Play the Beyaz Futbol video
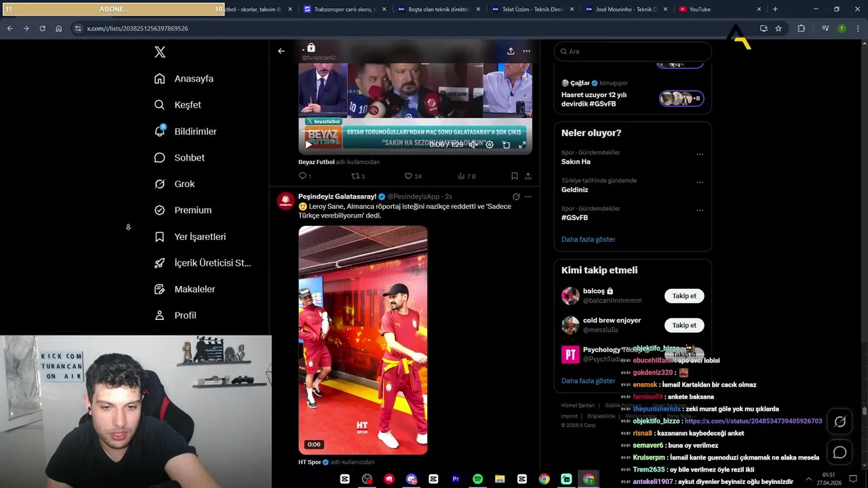 [309, 144]
